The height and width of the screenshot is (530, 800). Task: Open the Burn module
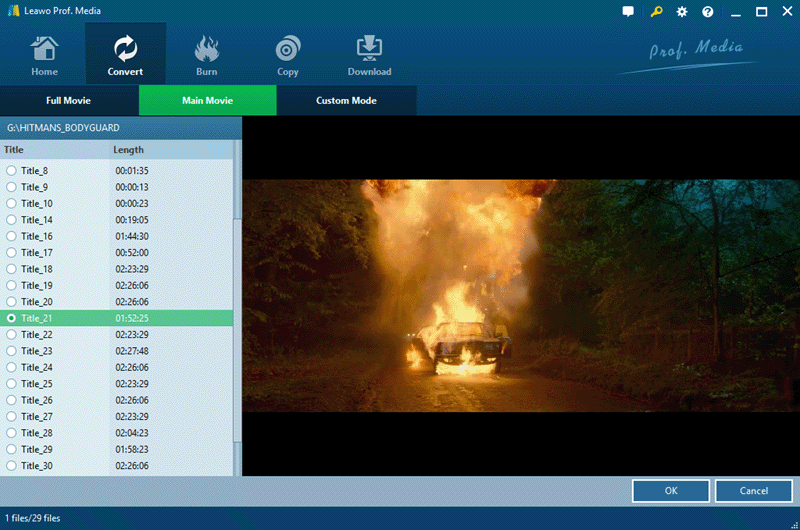coord(206,55)
